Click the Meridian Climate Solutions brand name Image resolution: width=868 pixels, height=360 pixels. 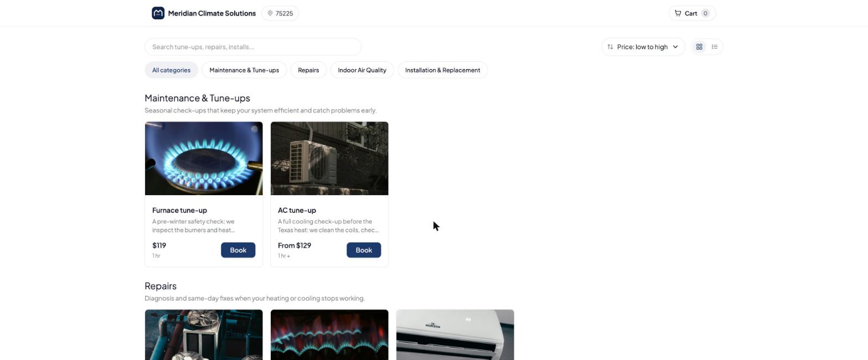click(211, 13)
